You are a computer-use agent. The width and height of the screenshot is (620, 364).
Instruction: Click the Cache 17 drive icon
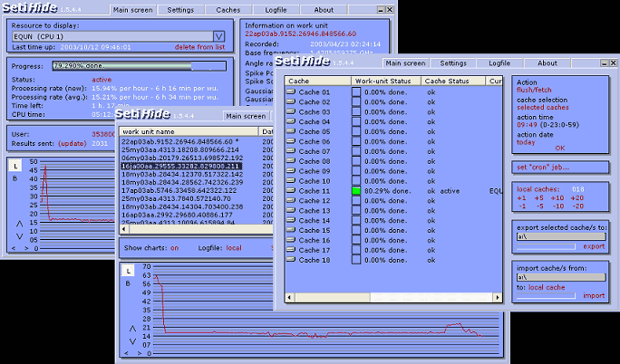click(291, 250)
